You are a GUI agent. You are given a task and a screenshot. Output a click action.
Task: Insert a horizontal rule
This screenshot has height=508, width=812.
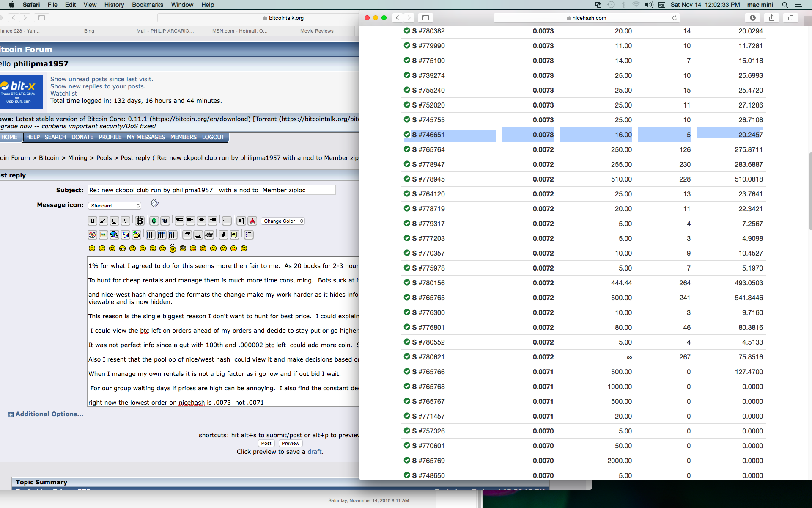coord(227,221)
